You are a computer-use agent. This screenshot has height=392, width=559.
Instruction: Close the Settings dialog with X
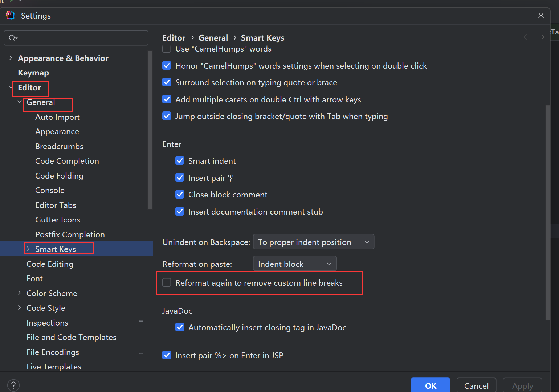pyautogui.click(x=541, y=15)
